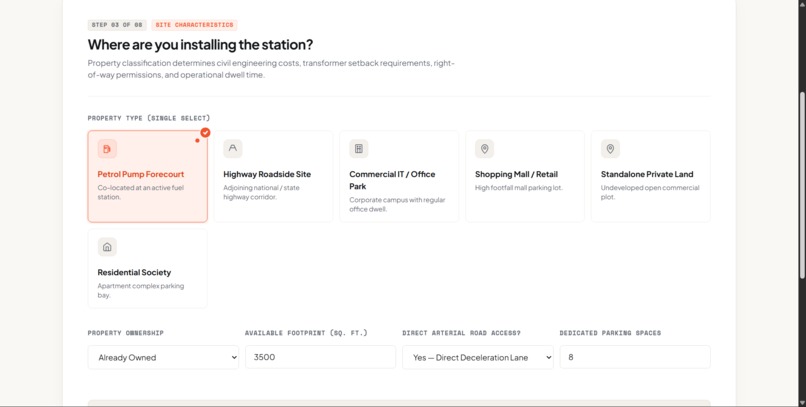This screenshot has height=407, width=806.
Task: Click the building icon on Commercial IT / Office Park
Action: (359, 149)
